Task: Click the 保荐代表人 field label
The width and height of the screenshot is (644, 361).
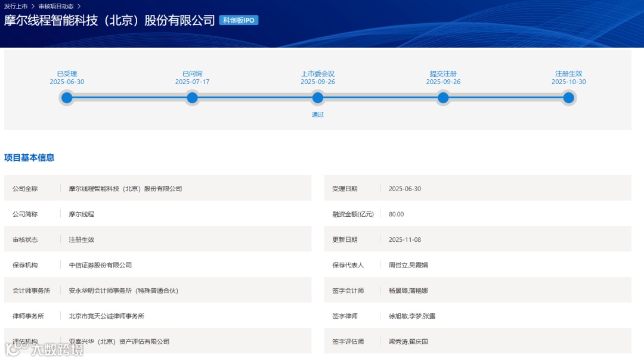Action: [348, 265]
